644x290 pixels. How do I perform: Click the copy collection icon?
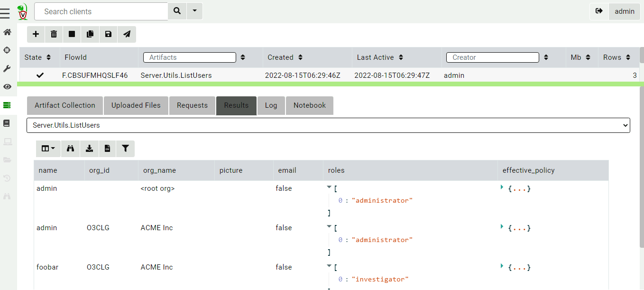[90, 34]
